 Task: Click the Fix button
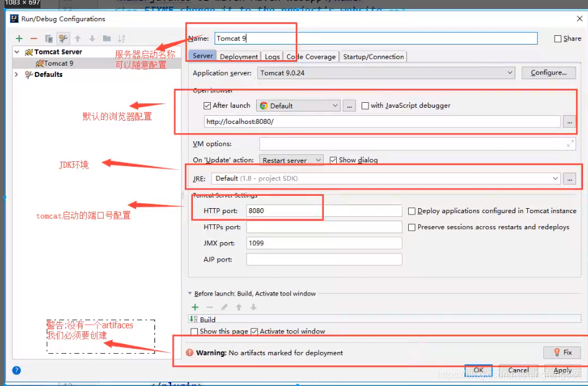(x=562, y=353)
